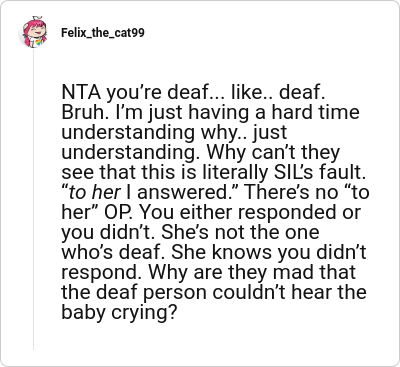This screenshot has height=367, width=400.
Task: Click the phrase "who's deaf."
Action: [114, 252]
